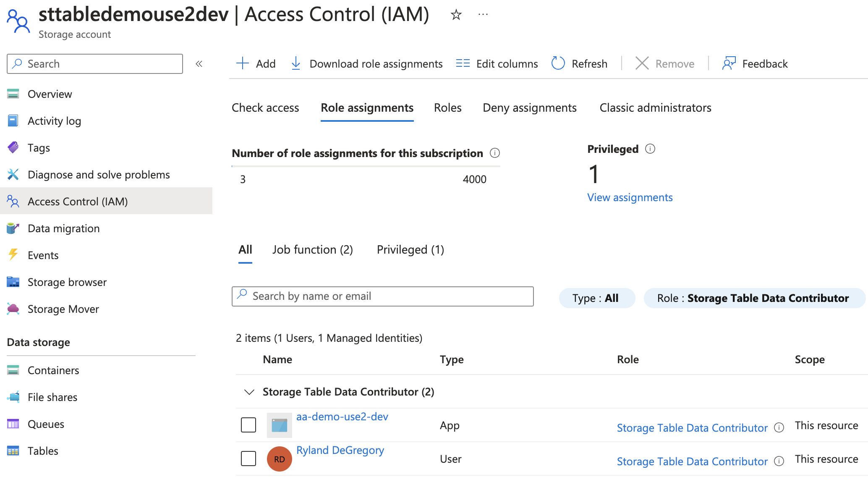Image resolution: width=868 pixels, height=477 pixels.
Task: Select Queues in the sidebar
Action: [46, 424]
